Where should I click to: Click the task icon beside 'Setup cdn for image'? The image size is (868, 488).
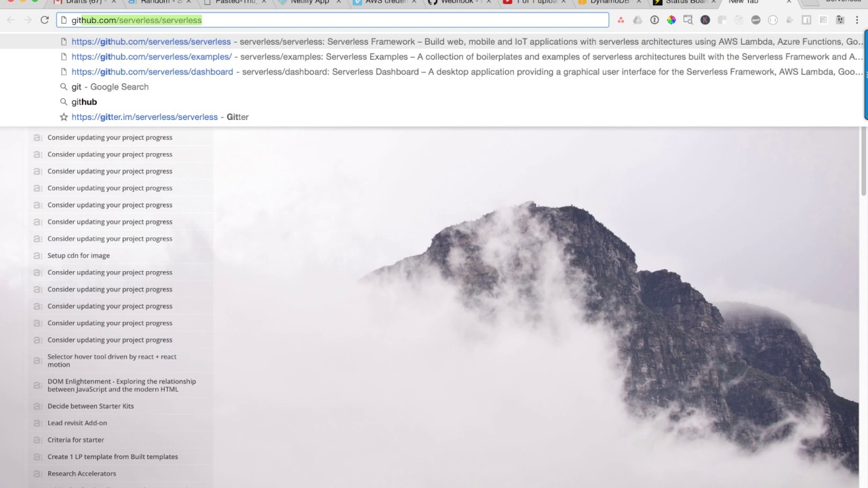point(37,256)
